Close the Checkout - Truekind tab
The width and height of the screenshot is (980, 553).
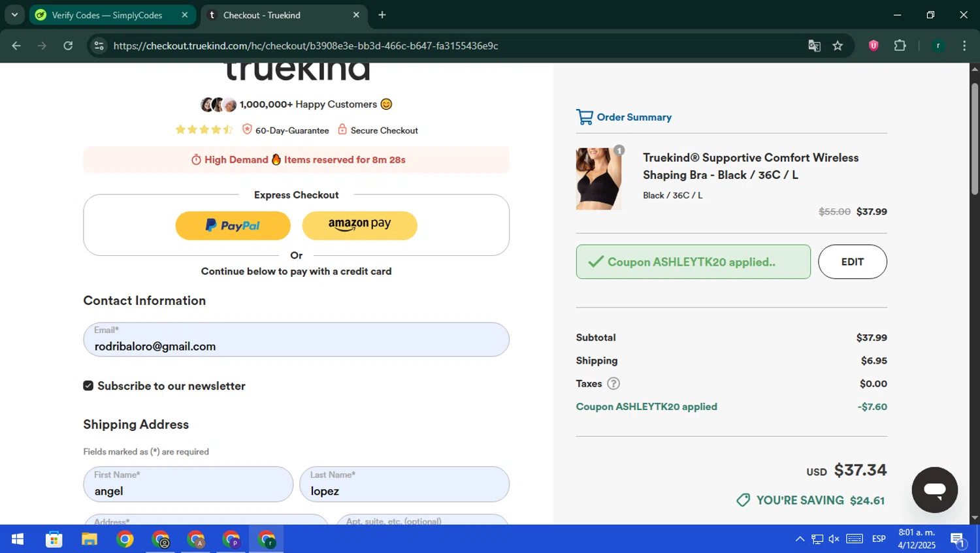(356, 15)
